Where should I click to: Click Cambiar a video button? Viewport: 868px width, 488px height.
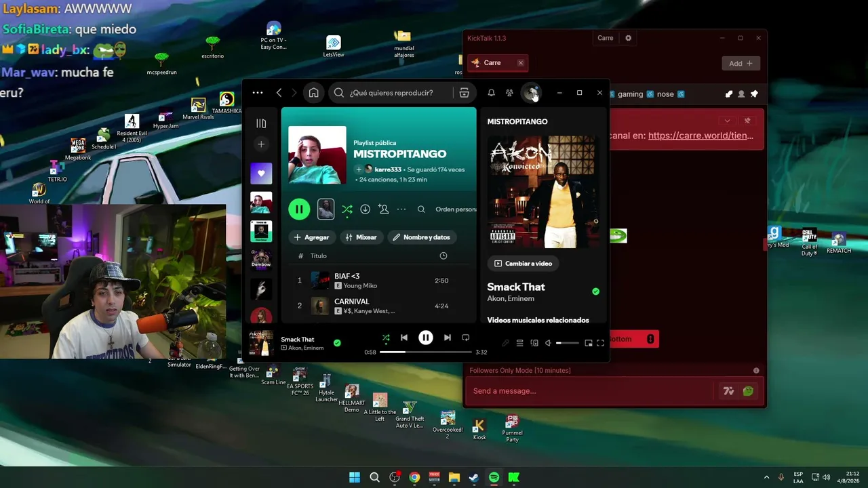click(523, 264)
